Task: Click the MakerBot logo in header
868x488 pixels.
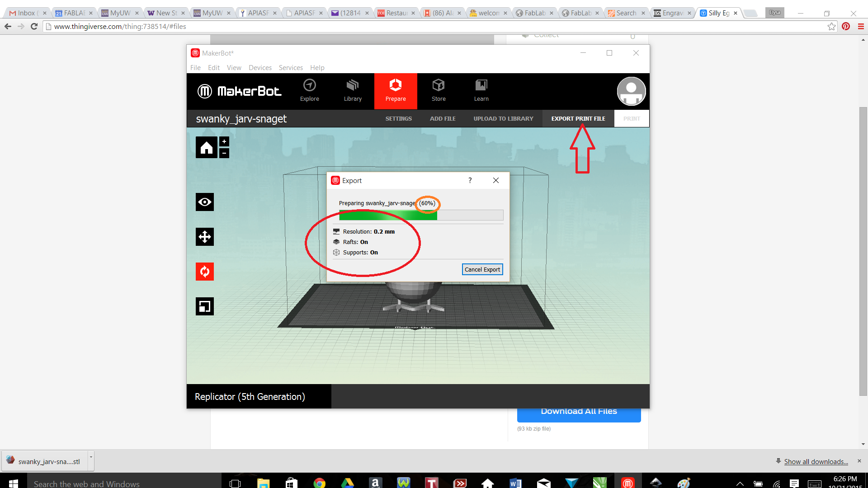Action: [x=240, y=91]
